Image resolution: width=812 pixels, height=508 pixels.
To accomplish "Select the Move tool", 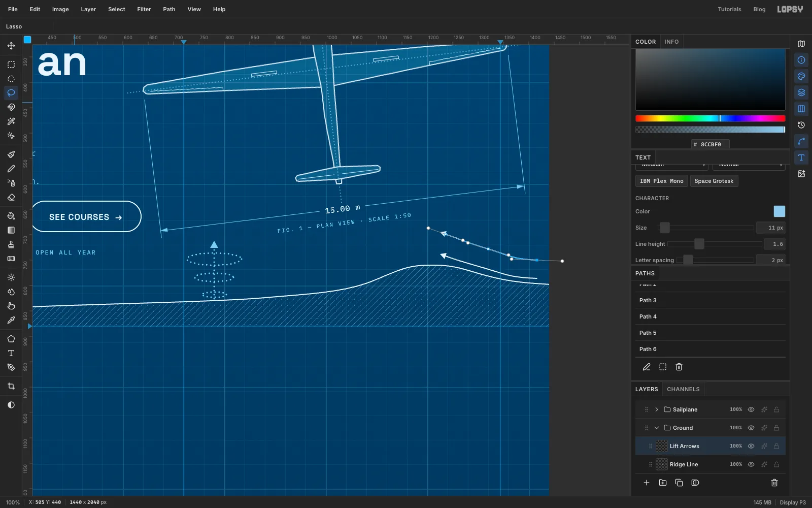I will 11,46.
